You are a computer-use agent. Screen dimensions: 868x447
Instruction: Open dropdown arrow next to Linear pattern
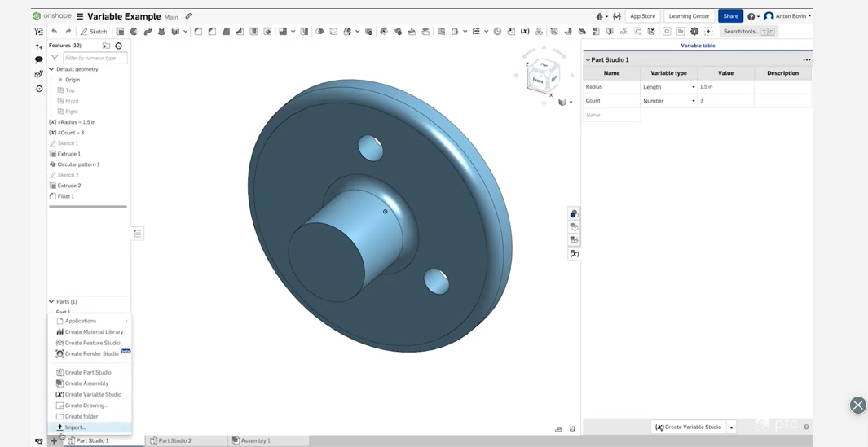(x=293, y=32)
